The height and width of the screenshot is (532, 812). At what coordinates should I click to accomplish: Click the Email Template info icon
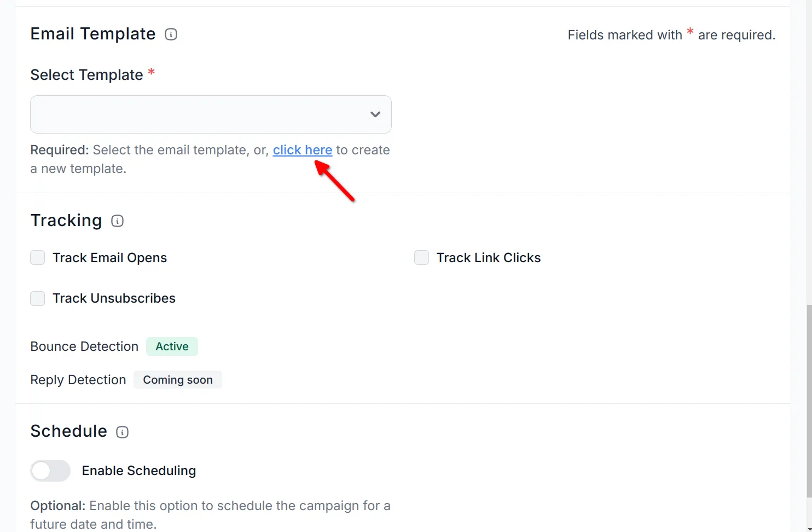[x=171, y=34]
